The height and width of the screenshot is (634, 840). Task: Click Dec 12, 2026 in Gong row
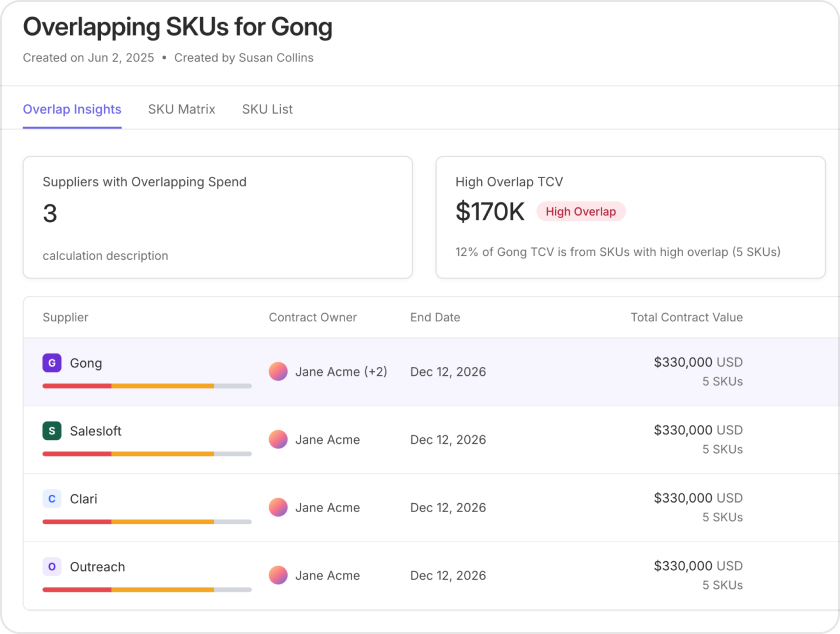[448, 371]
